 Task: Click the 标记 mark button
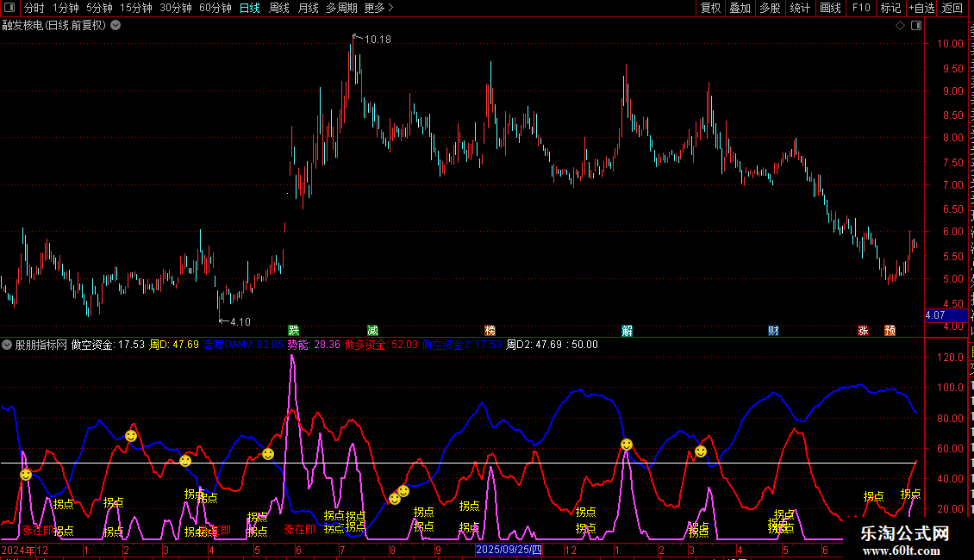(890, 8)
